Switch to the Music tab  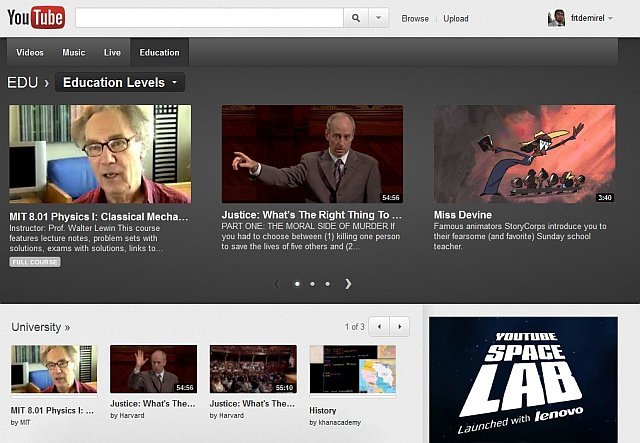tap(73, 52)
